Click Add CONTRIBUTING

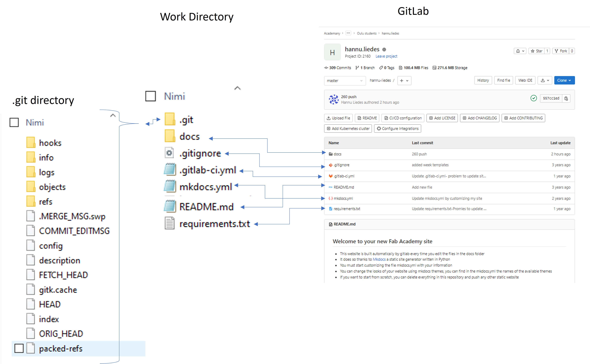[523, 118]
